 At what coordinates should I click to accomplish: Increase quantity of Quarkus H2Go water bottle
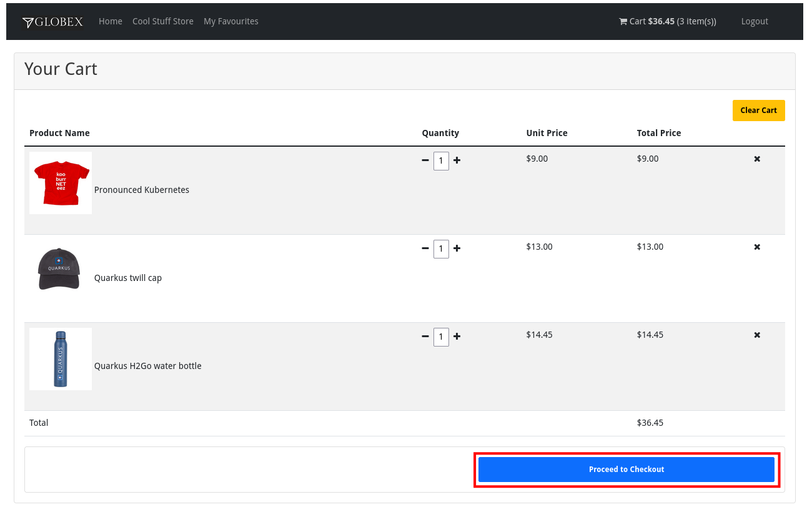[x=457, y=337]
